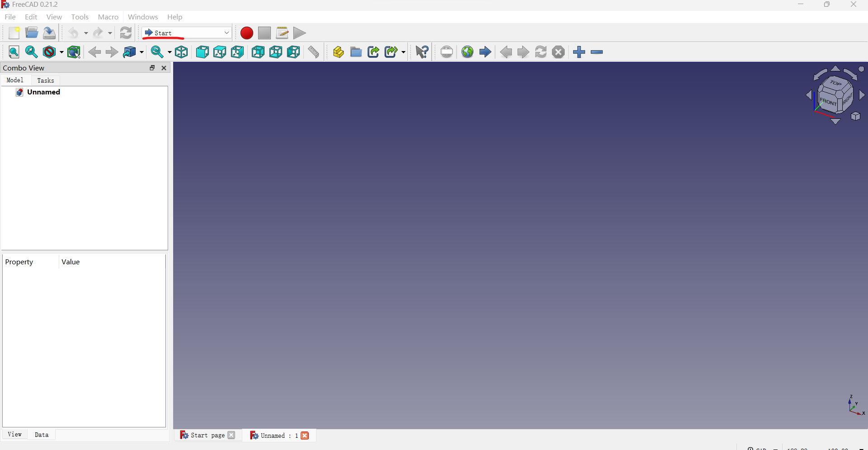Screen dimensions: 868x450
Task: Click the web Next page gray arrow
Action: tap(524, 52)
